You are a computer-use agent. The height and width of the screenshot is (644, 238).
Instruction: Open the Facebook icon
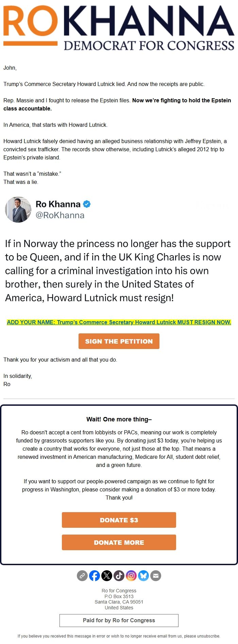pos(95,576)
